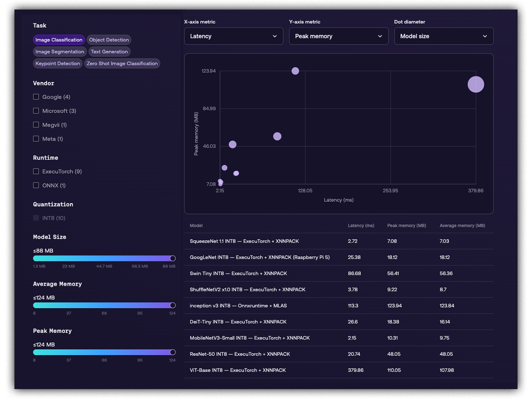The height and width of the screenshot is (399, 532).
Task: Click the Peak memory (MB) column header
Action: click(406, 226)
